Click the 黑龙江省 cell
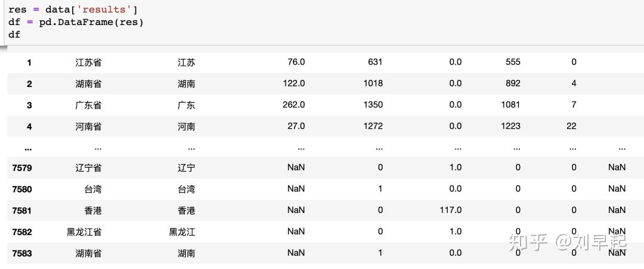This screenshot has width=644, height=269. coord(83,232)
